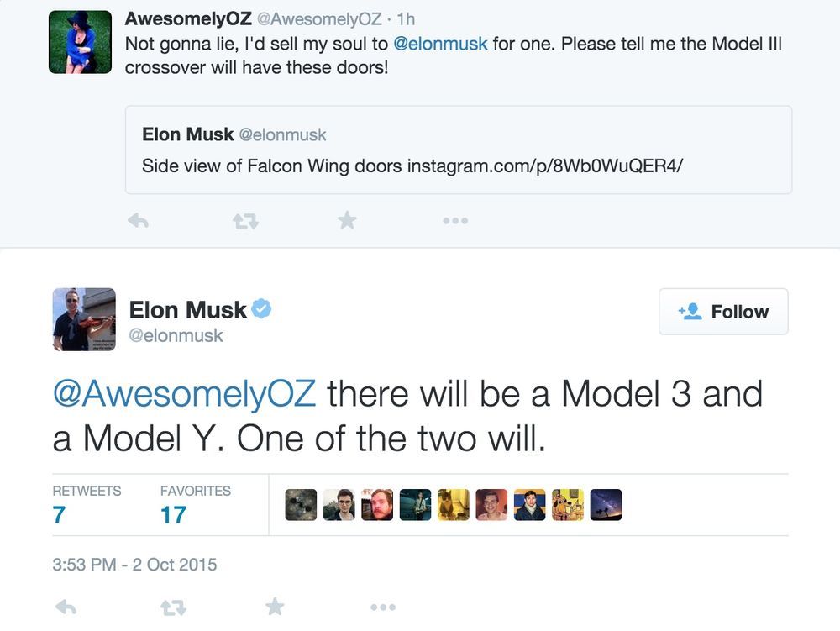This screenshot has width=840, height=631.
Task: Click the blue verified badge next to Elon Musk
Action: pos(261,309)
